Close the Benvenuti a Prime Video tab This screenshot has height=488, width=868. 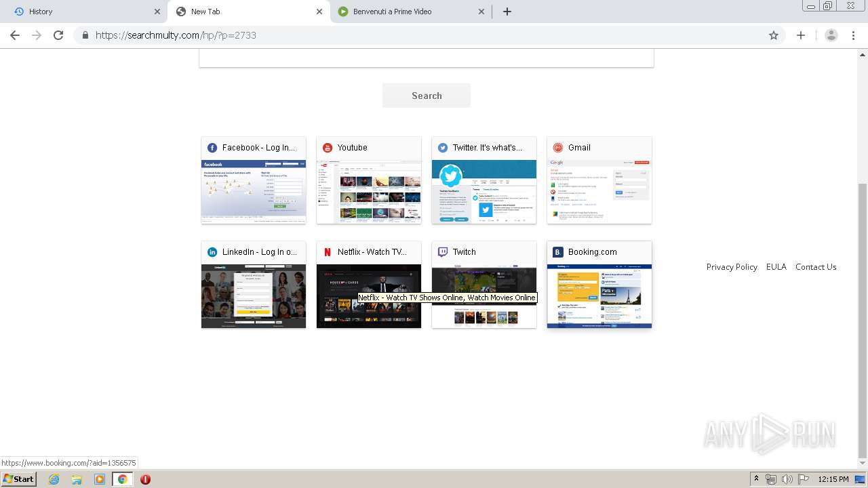481,12
